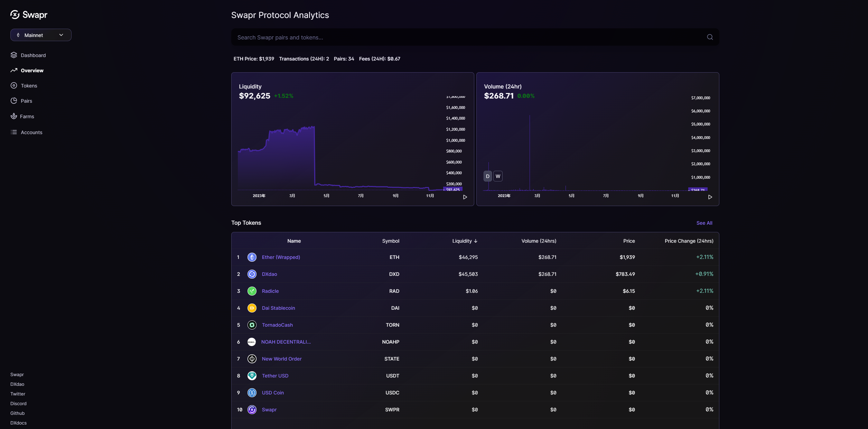Screen dimensions: 868x429
Task: Click the Liquidity $92,625 total
Action: (x=254, y=96)
